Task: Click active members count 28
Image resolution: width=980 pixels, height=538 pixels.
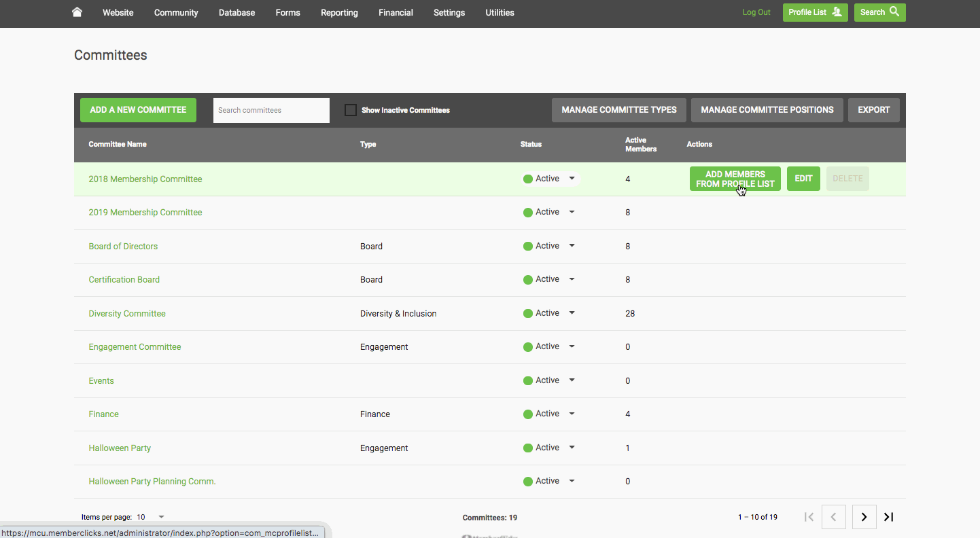Action: pyautogui.click(x=630, y=314)
